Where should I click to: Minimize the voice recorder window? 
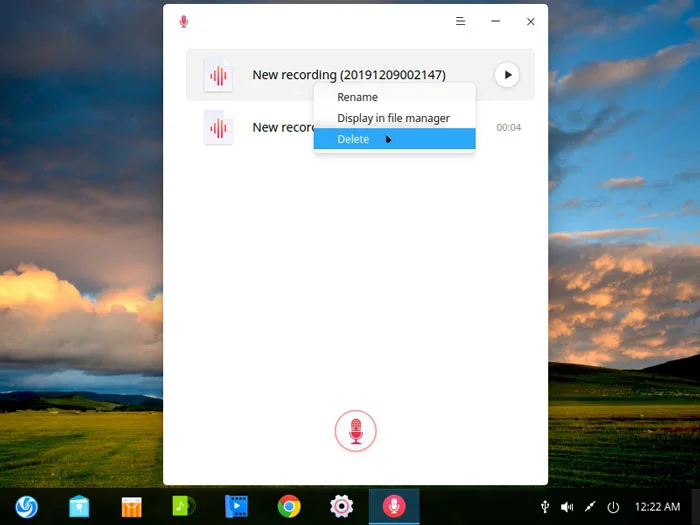pos(495,21)
